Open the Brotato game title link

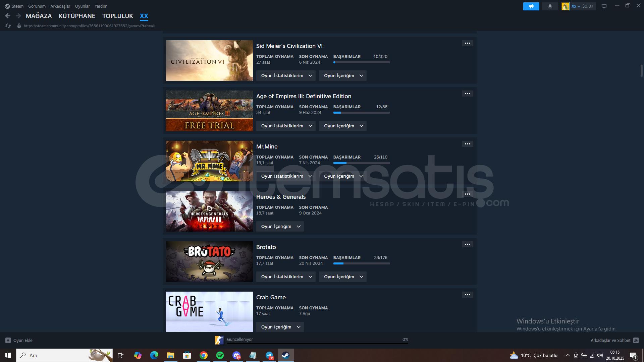(266, 247)
